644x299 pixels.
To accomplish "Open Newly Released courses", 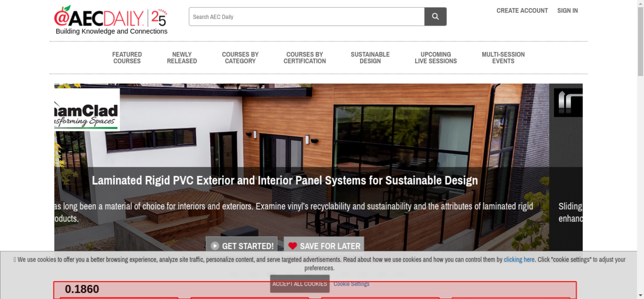I will [182, 58].
